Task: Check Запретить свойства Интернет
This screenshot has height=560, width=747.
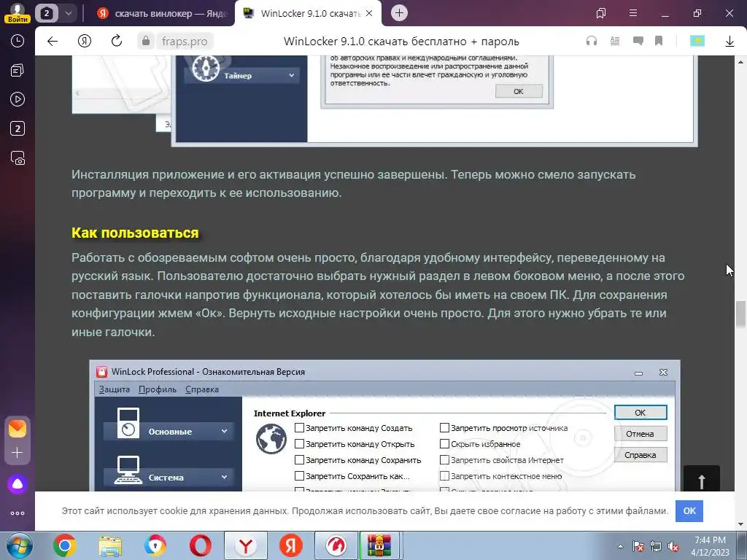Action: point(444,460)
